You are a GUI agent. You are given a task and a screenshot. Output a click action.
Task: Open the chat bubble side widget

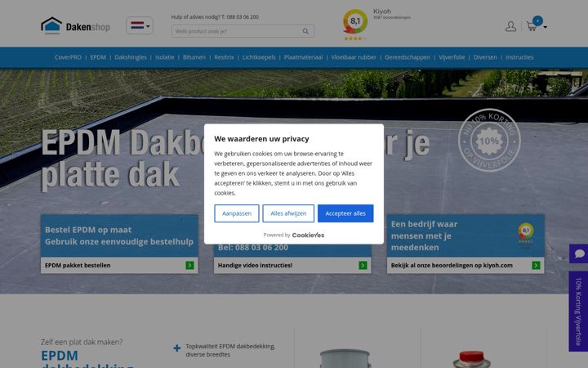[579, 254]
